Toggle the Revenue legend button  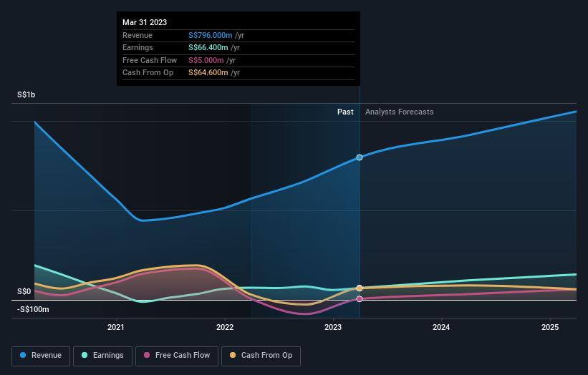point(41,356)
